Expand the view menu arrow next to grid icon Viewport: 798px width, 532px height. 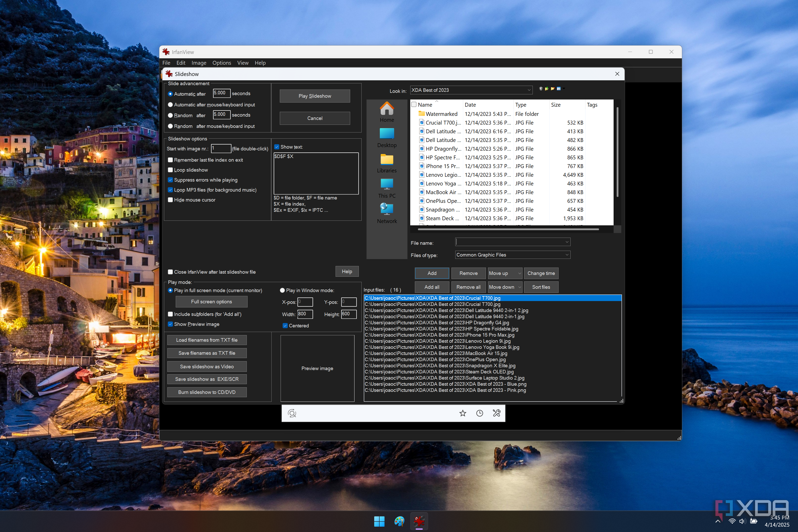[x=563, y=89]
